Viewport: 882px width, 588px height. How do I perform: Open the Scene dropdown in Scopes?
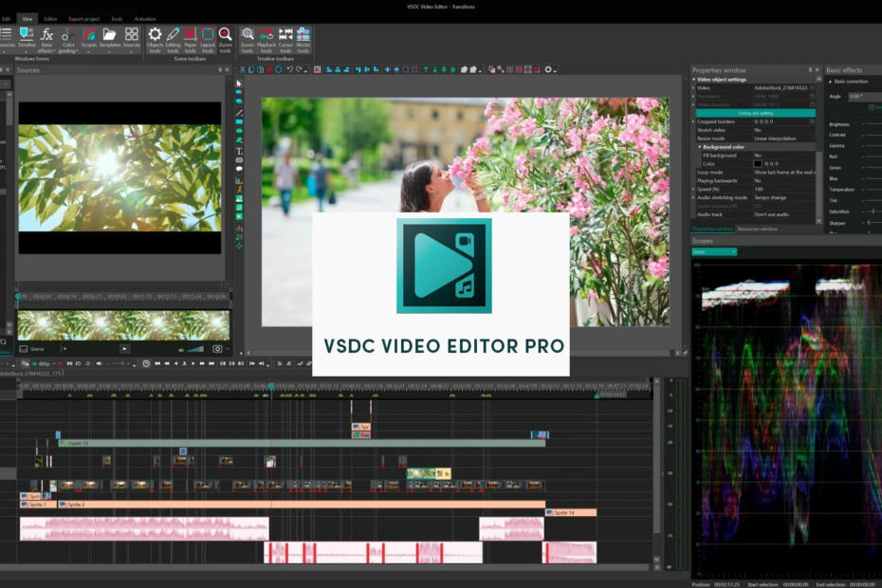tap(714, 251)
